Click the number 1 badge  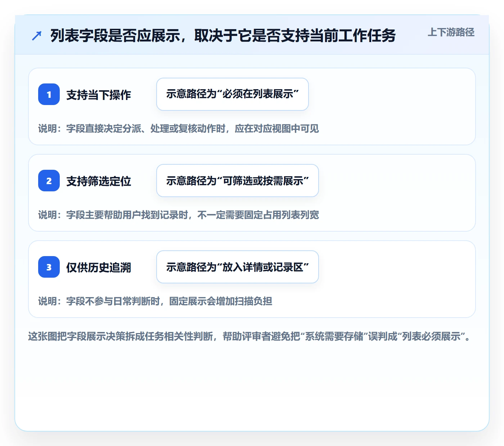[x=49, y=94]
